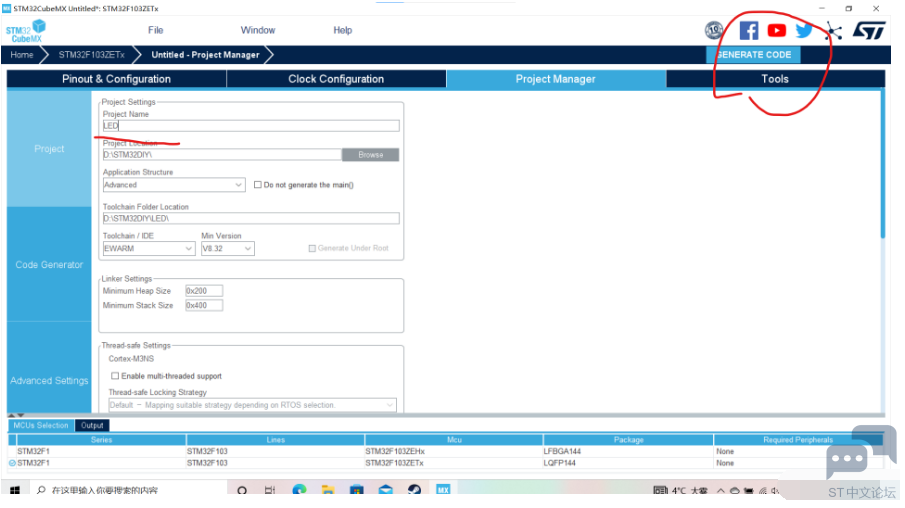Toggle Do not generate the main() checkbox
905x508 pixels.
[258, 185]
